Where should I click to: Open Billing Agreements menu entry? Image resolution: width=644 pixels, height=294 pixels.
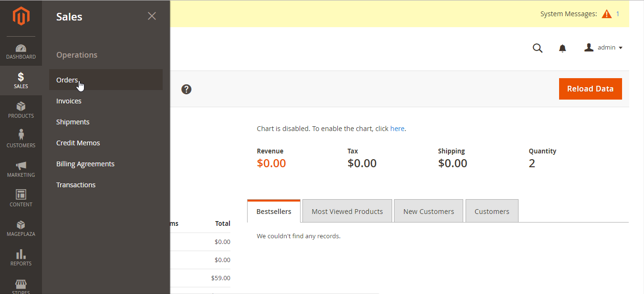point(85,164)
